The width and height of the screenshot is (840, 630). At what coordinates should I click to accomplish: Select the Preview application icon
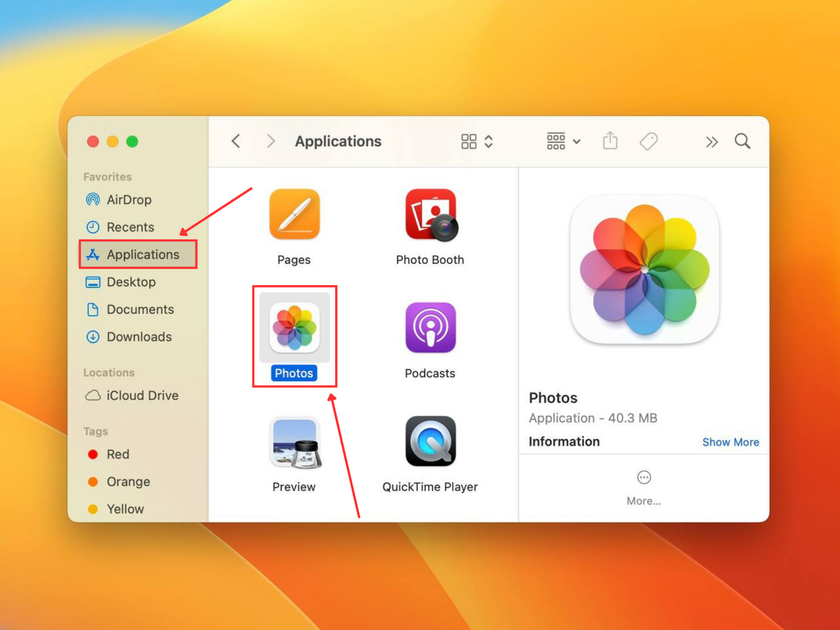point(294,442)
